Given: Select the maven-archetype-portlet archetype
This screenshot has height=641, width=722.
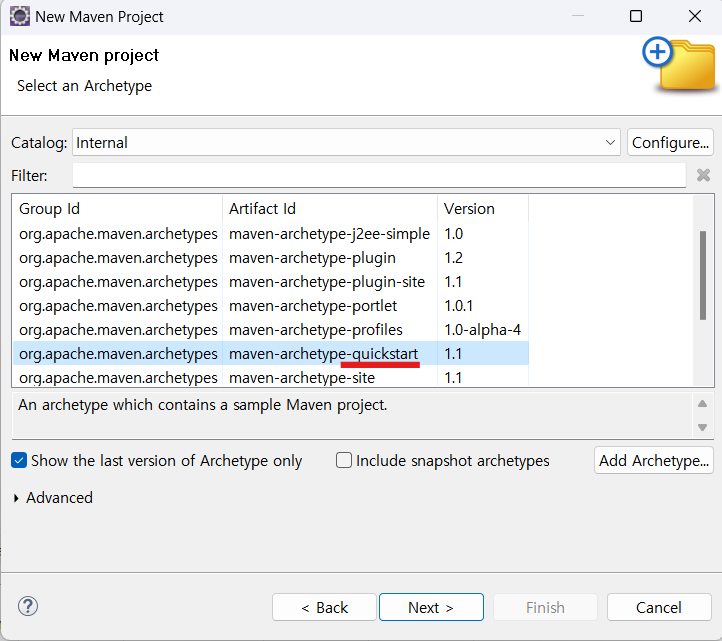Looking at the screenshot, I should pos(271,306).
